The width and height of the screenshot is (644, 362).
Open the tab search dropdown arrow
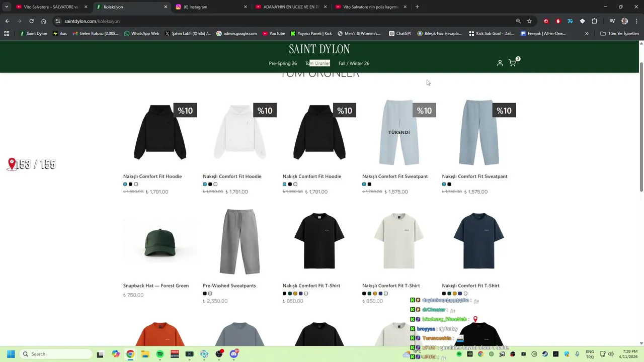pos(7,7)
